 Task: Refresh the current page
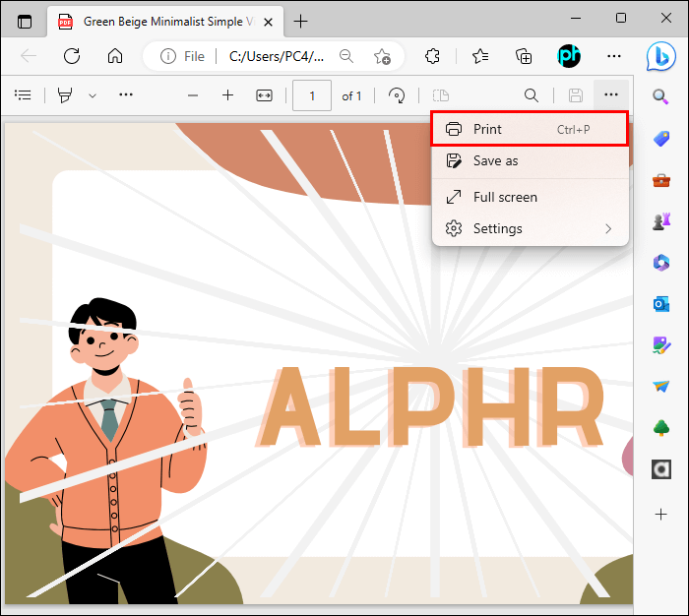tap(72, 56)
